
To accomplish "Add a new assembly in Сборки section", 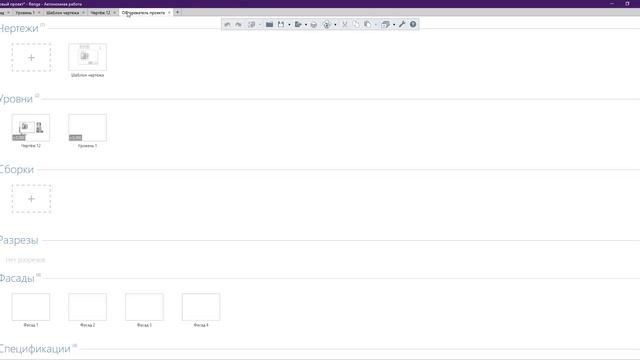I will 31,199.
